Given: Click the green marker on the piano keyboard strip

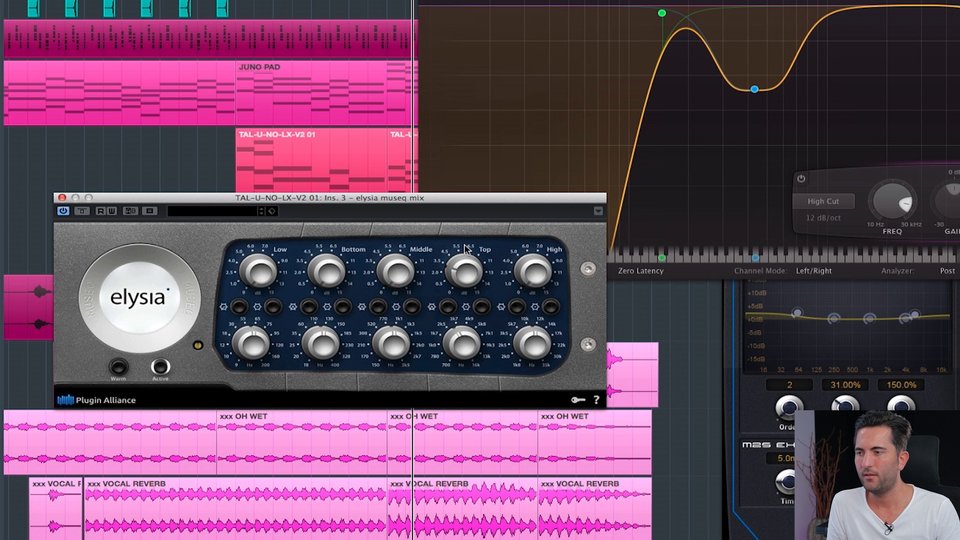Looking at the screenshot, I should pos(662,258).
